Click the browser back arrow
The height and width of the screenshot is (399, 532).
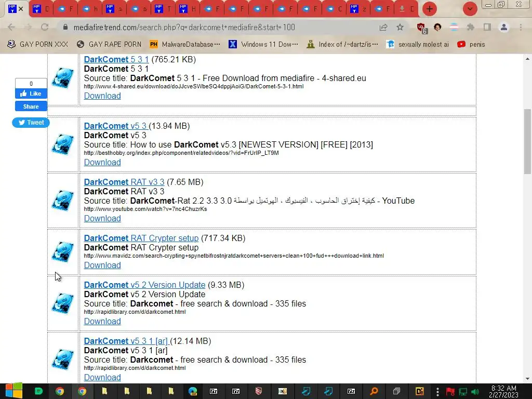click(x=11, y=27)
